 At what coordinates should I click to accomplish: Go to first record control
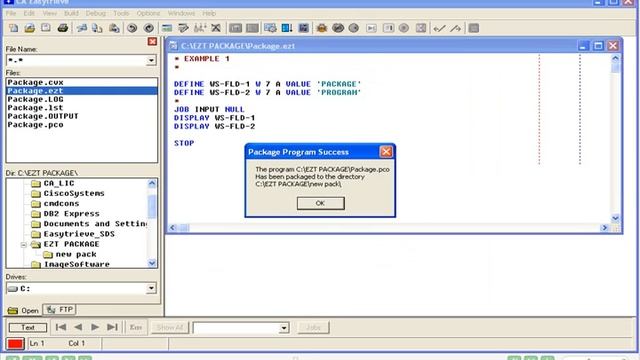(61, 327)
